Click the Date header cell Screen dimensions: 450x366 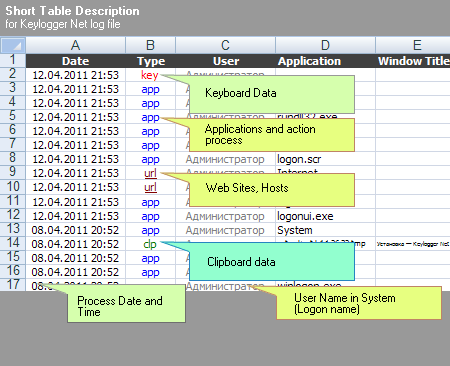pyautogui.click(x=76, y=61)
